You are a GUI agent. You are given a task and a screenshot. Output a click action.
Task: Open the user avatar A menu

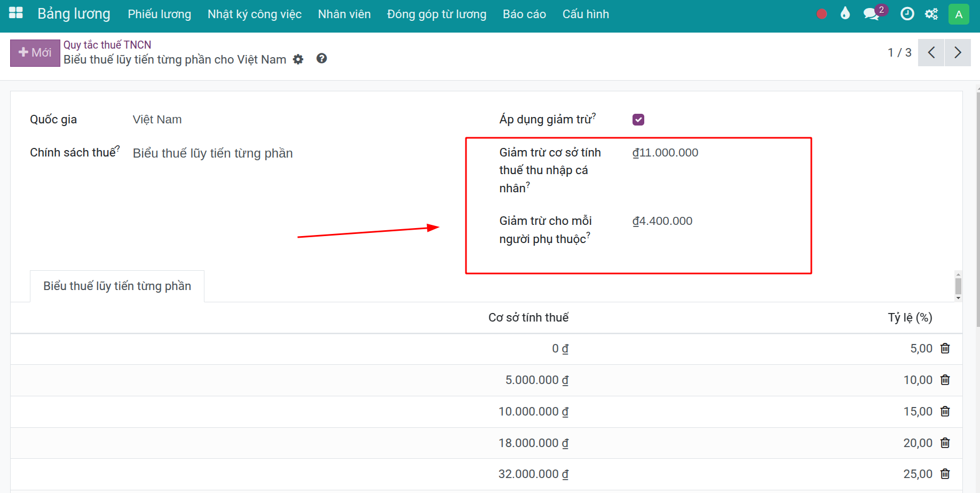(959, 14)
